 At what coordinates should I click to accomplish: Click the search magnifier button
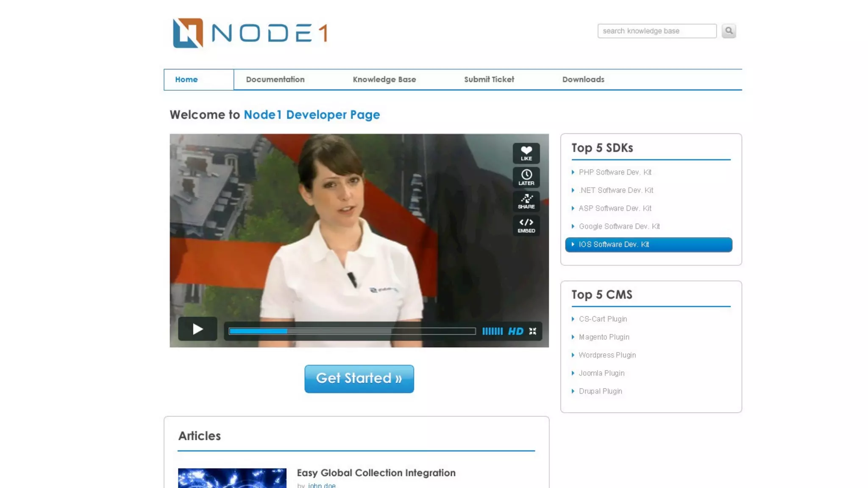729,31
